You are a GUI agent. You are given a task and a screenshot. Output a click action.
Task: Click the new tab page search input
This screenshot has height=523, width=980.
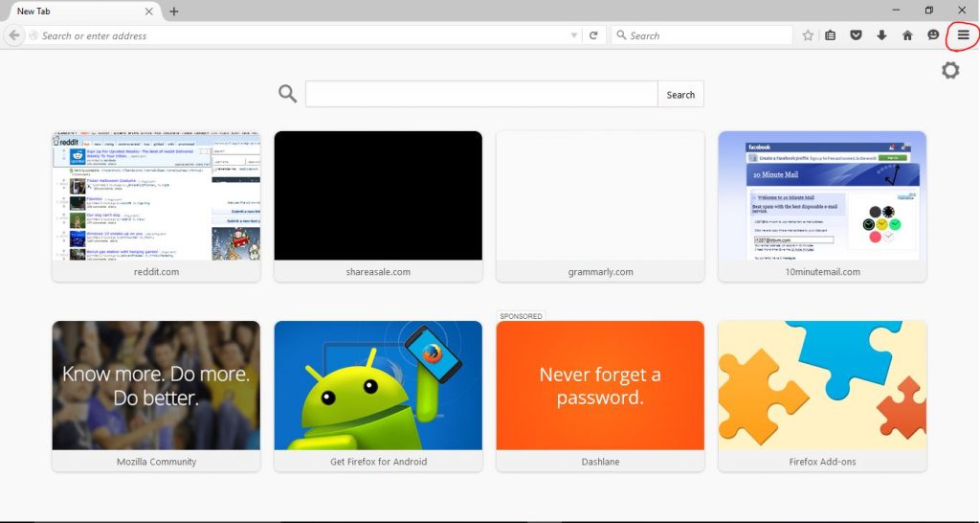tap(481, 95)
